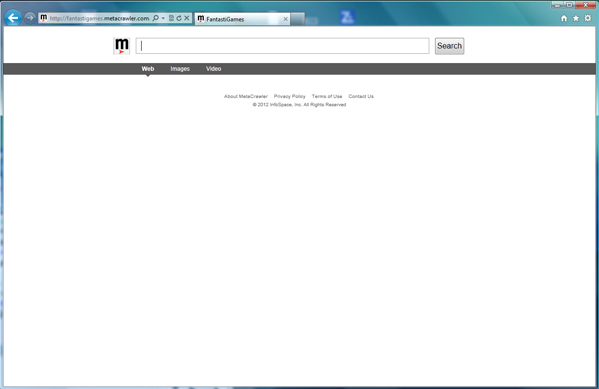Minimize the browser window
599x389 pixels.
[557, 5]
